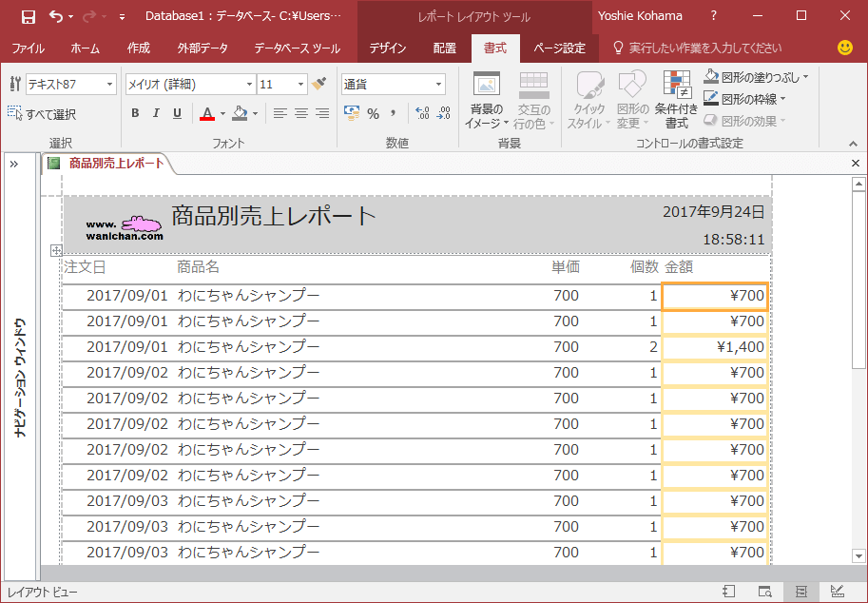Open the Undo history dropdown arrow
Viewport: 868px width, 603px height.
pyautogui.click(x=71, y=17)
